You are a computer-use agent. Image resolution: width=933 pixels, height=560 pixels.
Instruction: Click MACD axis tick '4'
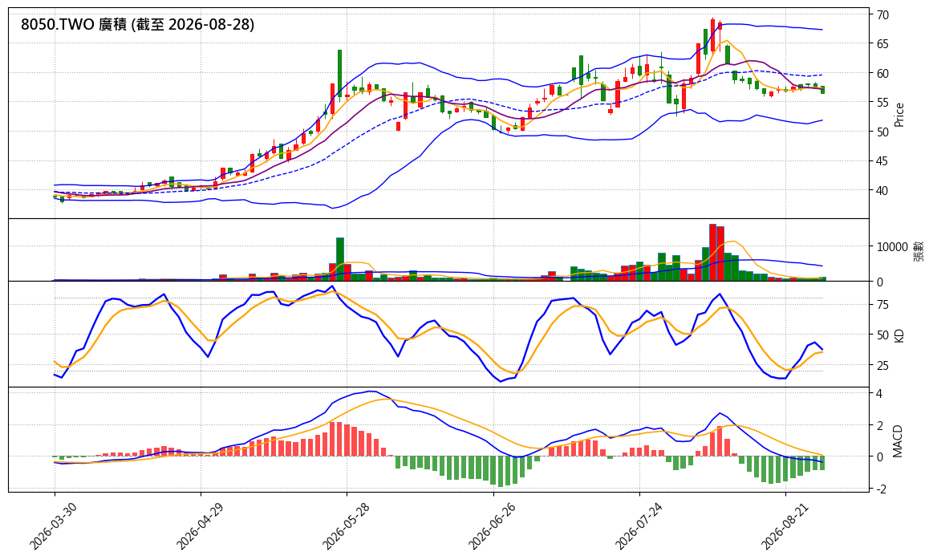879,394
